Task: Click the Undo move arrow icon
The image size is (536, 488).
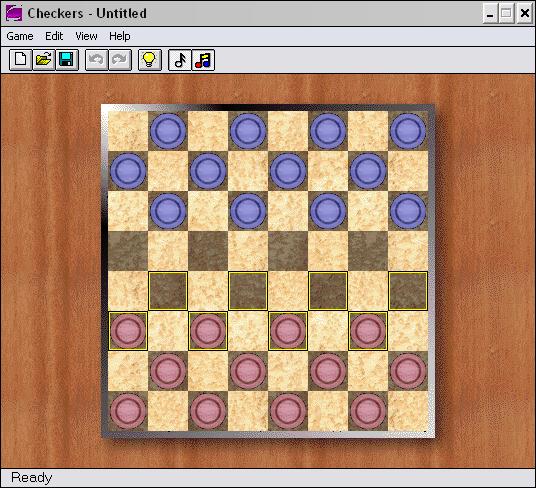Action: [x=96, y=60]
